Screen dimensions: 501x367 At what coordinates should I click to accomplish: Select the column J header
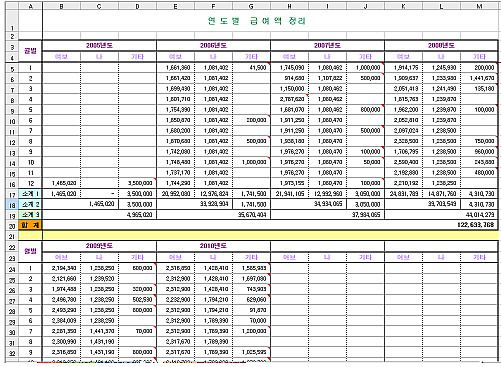(x=365, y=6)
